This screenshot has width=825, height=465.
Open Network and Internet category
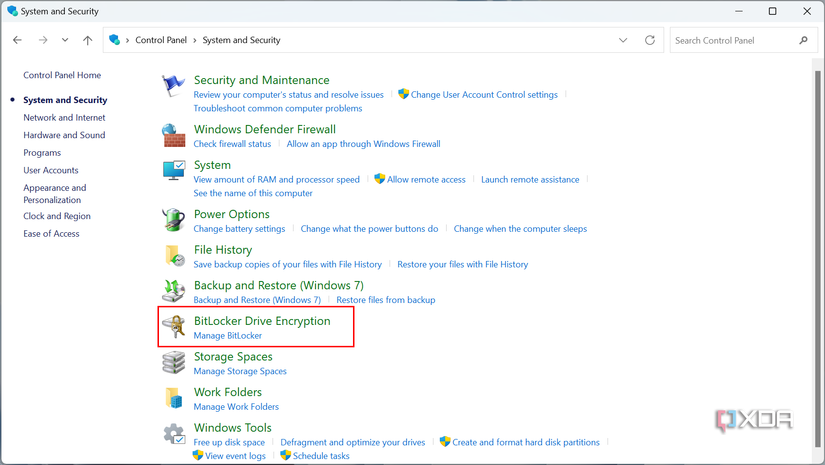64,117
